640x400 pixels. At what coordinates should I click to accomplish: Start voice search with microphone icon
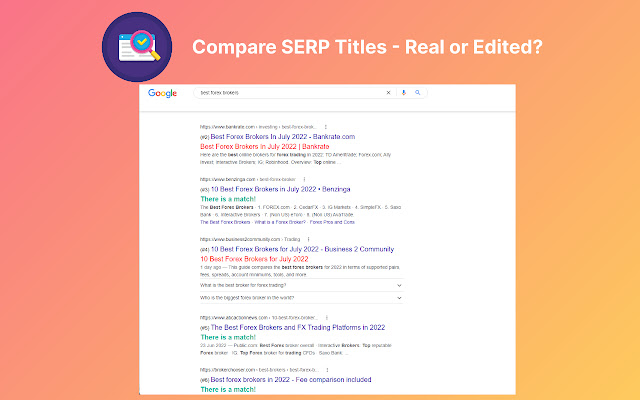(x=404, y=93)
